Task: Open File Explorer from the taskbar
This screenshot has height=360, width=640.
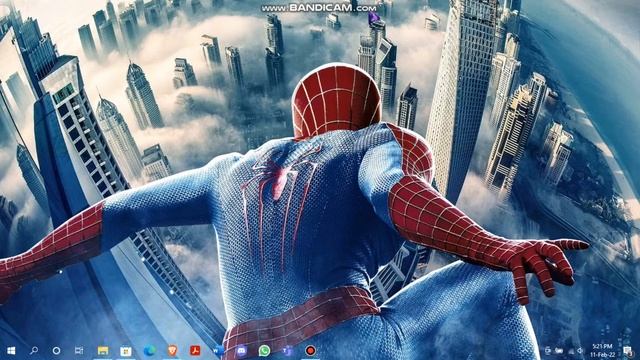Action: click(103, 351)
